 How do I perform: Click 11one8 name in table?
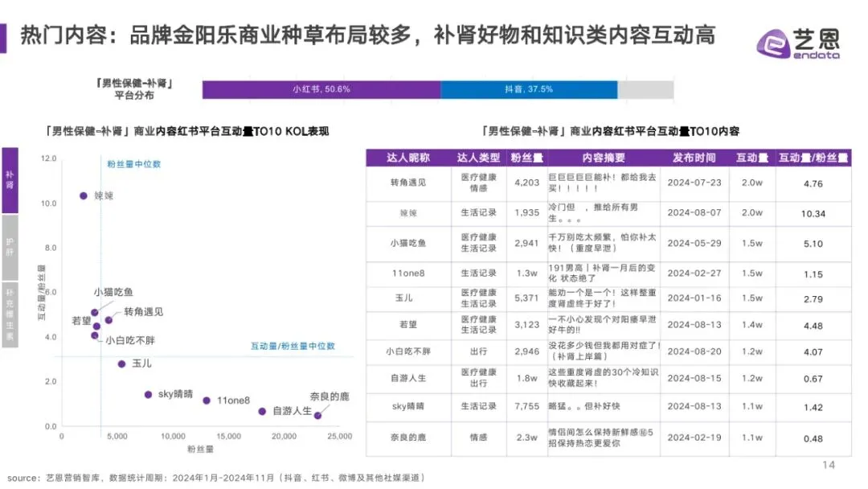[x=408, y=273]
